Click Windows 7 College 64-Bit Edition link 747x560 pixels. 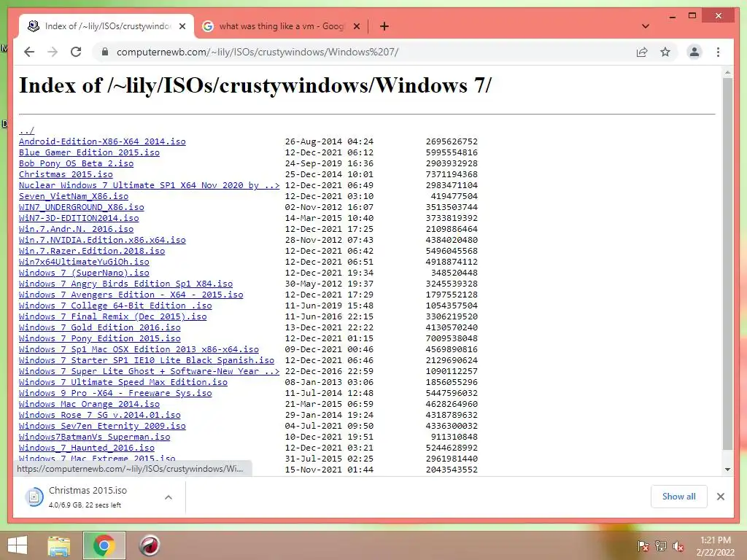(115, 306)
